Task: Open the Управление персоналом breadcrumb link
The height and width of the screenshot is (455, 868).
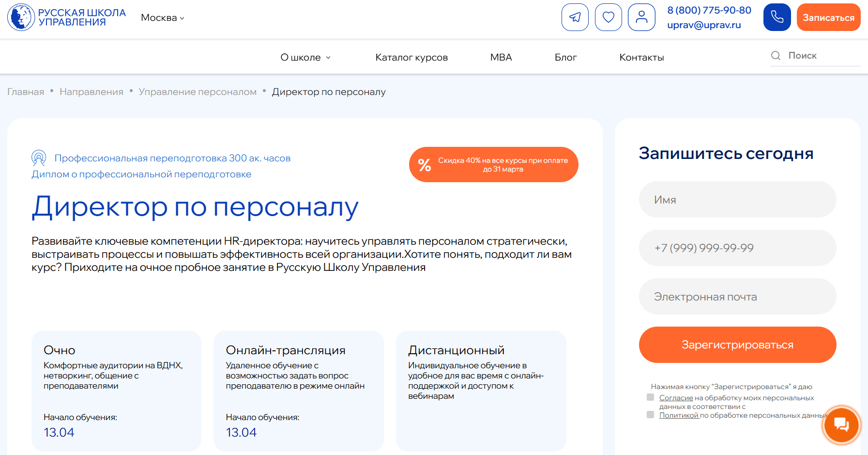Action: click(x=197, y=91)
